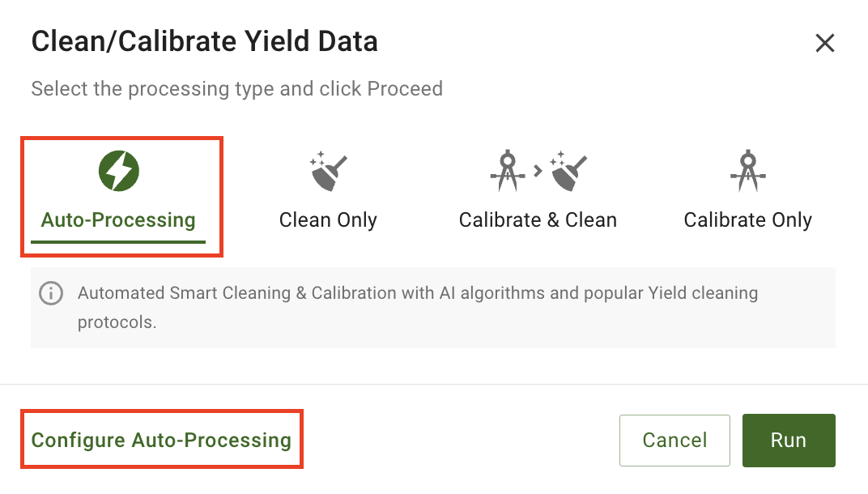This screenshot has width=868, height=494.
Task: Start processing with the Run button
Action: (x=788, y=441)
